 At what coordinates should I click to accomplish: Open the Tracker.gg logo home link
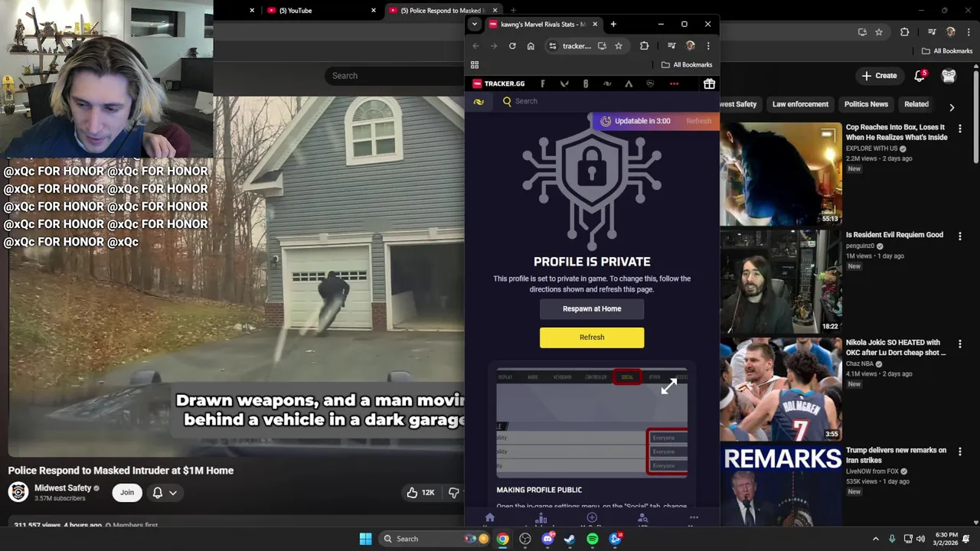[498, 83]
